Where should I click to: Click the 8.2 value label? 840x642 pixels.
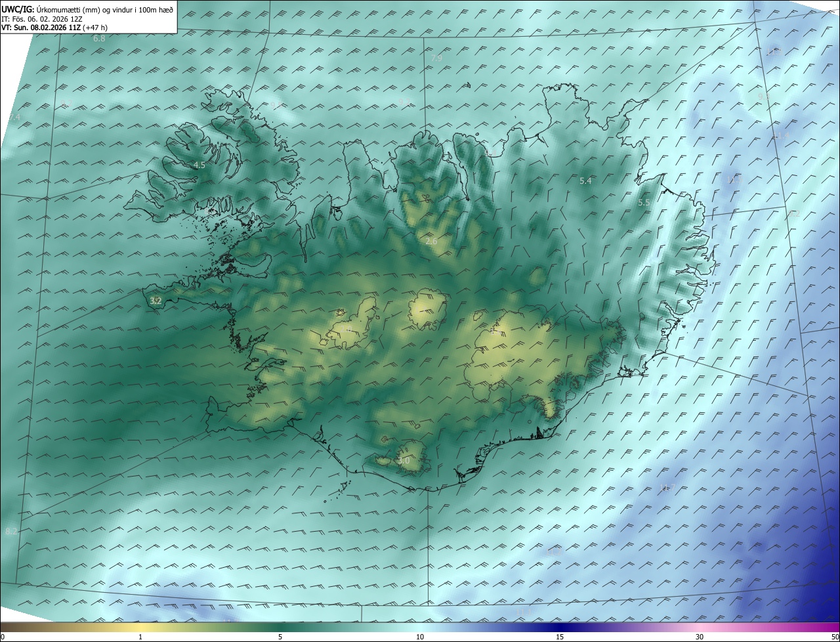pos(11,531)
